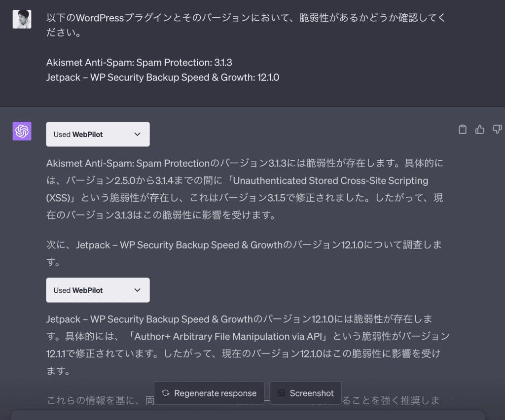505x420 pixels.
Task: Click the chevron on the first WebPilot box
Action: pyautogui.click(x=138, y=134)
